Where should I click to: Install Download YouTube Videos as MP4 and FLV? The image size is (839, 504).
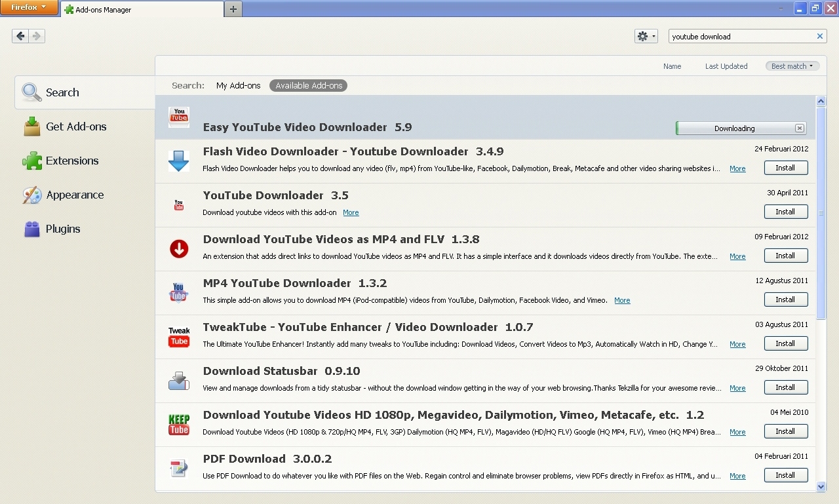tap(786, 256)
